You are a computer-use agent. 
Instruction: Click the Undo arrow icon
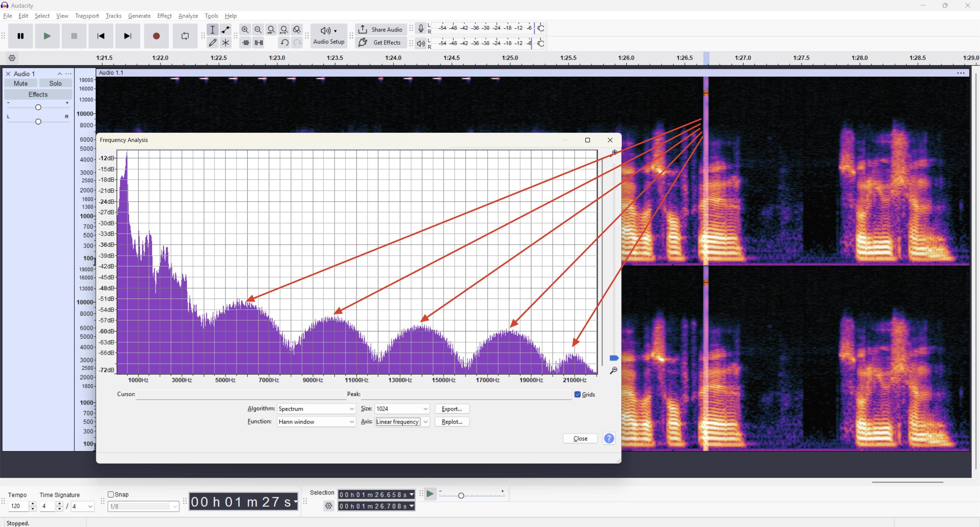tap(284, 42)
